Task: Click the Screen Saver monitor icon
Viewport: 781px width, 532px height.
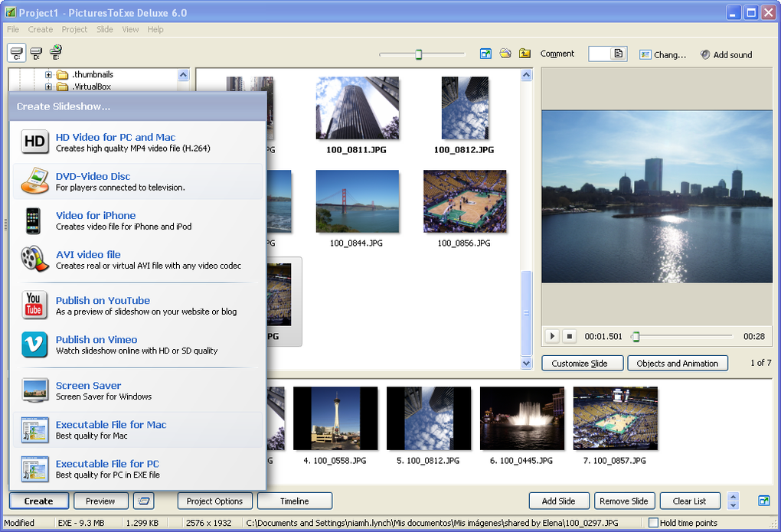Action: pos(35,390)
